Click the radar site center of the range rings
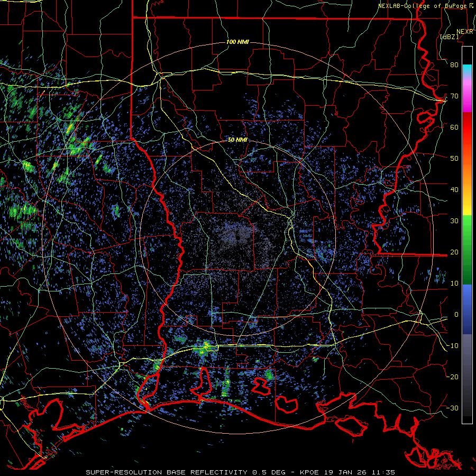476x476 pixels. 237,238
